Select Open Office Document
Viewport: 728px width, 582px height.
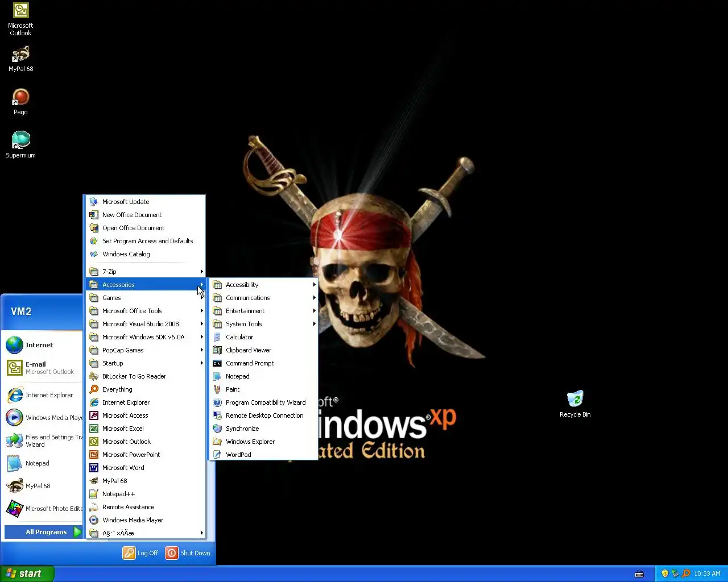pyautogui.click(x=146, y=228)
